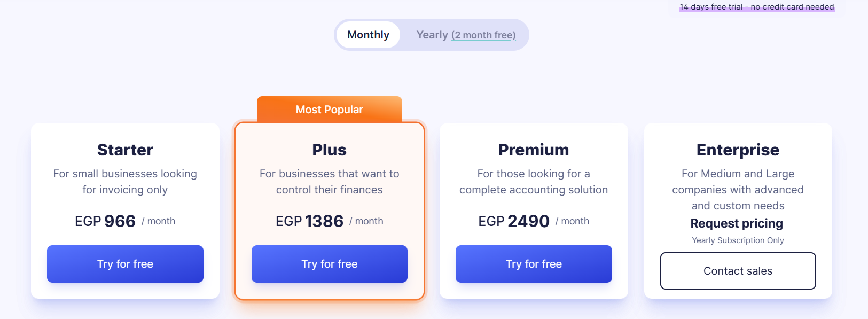Try the Starter plan for free

click(x=125, y=264)
